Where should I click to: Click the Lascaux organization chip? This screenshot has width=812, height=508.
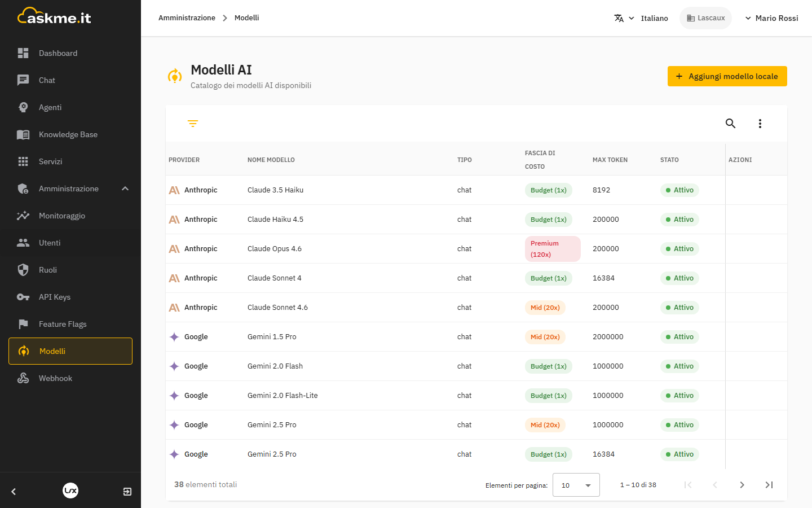click(x=705, y=18)
